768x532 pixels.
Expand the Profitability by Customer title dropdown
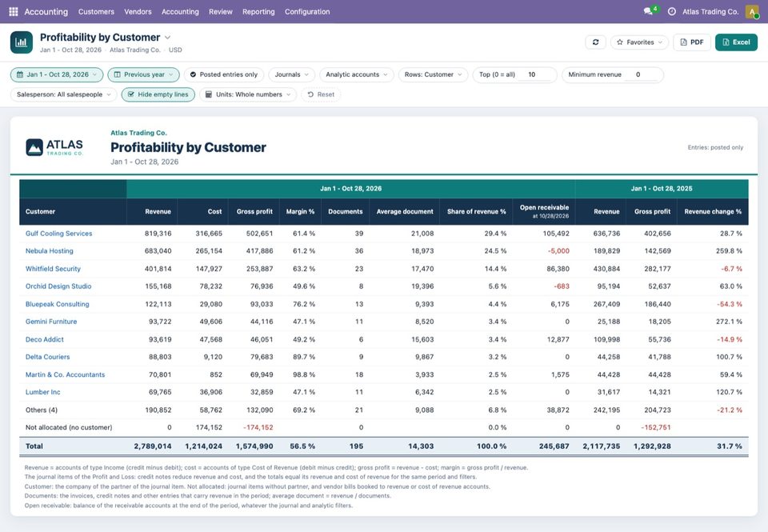(167, 38)
